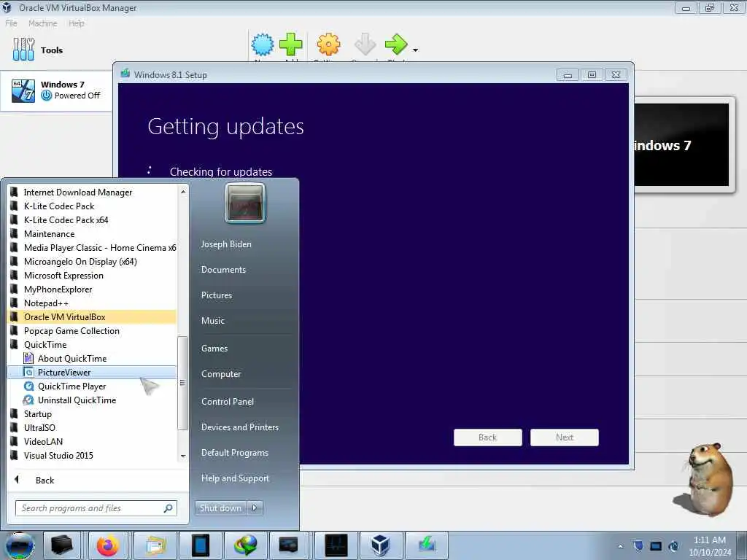Expand the K-Lite Codec Pack folder
Viewport: 747px width, 560px height.
tap(93, 206)
